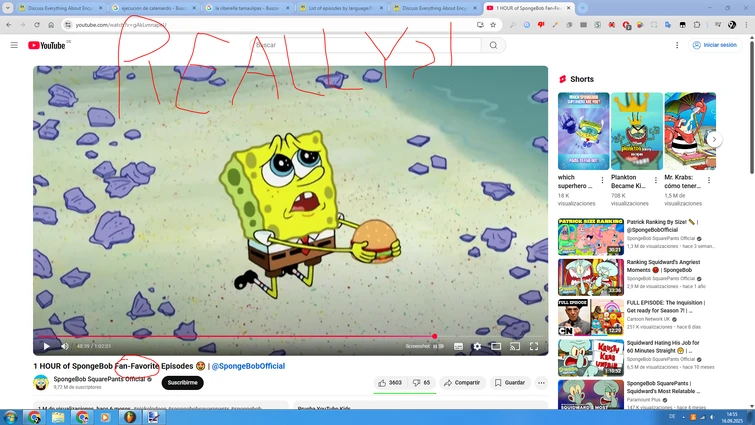Screen dimensions: 755x425
Task: Open SpongeBob SquarePants Official channel avatar
Action: (41, 383)
